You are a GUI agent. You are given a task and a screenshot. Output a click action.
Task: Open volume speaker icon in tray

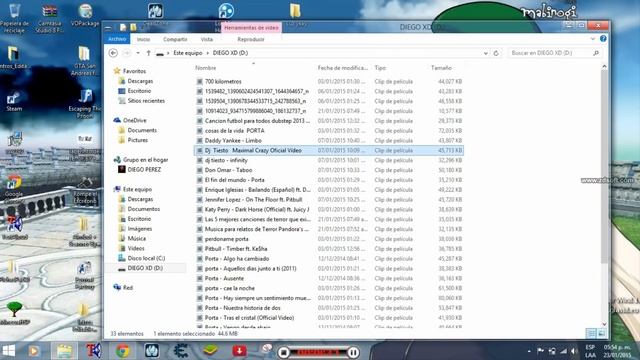574,351
